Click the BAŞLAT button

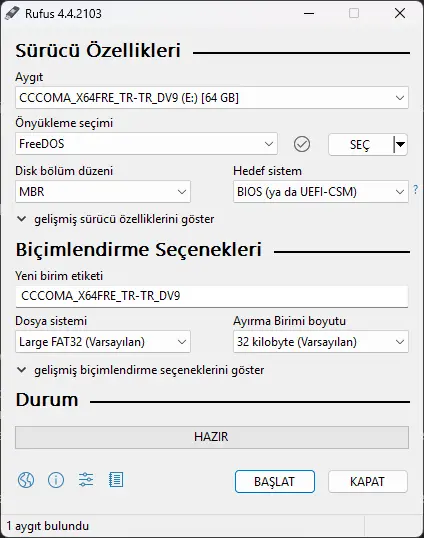pos(274,482)
